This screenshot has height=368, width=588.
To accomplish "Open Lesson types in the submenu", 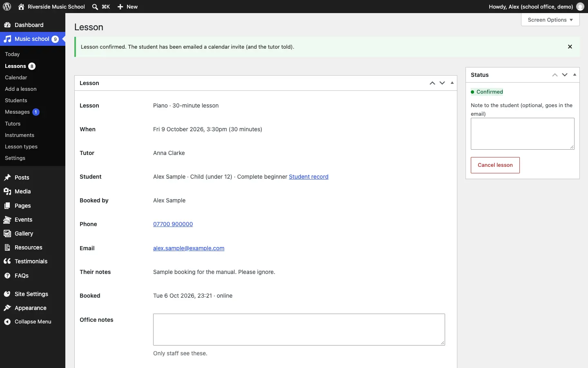I will click(21, 147).
